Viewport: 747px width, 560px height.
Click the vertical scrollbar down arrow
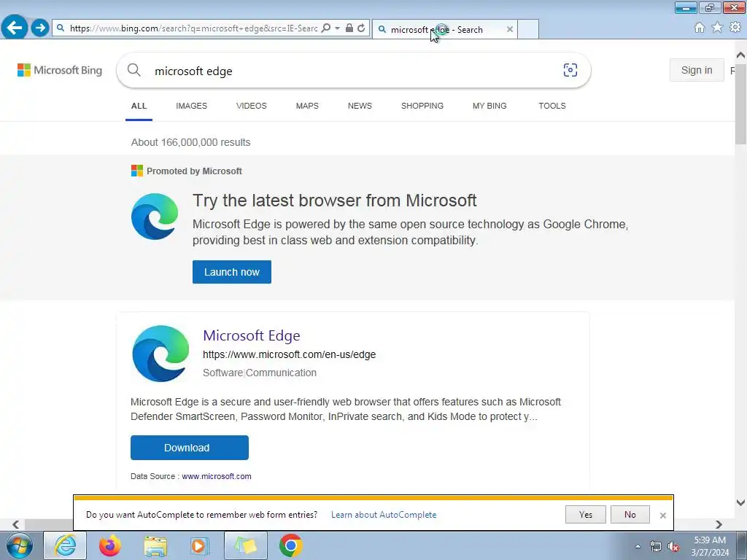(x=741, y=502)
